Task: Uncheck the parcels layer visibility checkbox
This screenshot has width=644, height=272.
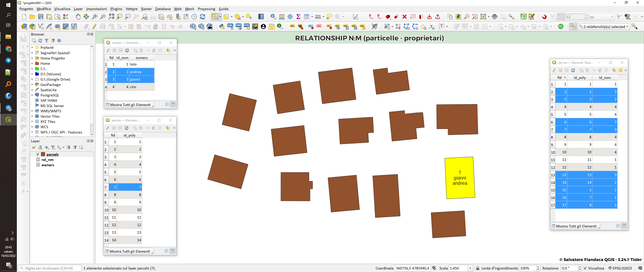Action: click(x=38, y=154)
